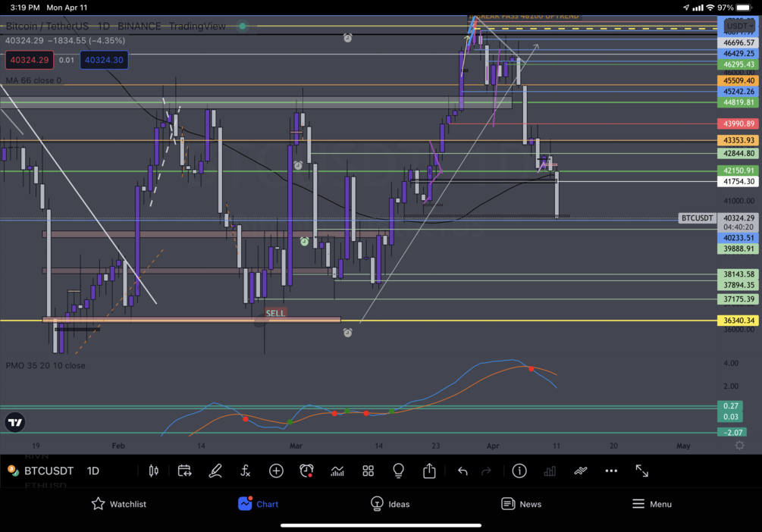Select the green 42150.91 price label
The height and width of the screenshot is (532, 762).
click(738, 171)
